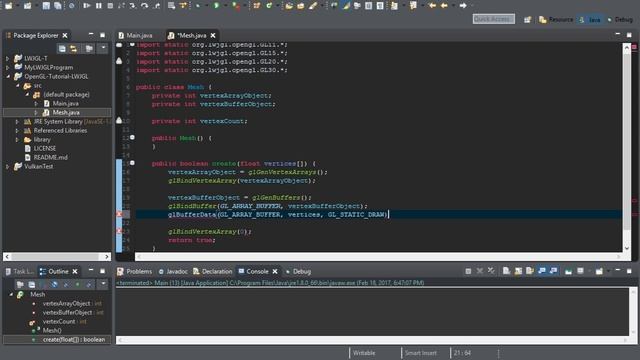This screenshot has width=640, height=360.
Task: Fold the create method at line 15
Action: (132, 163)
